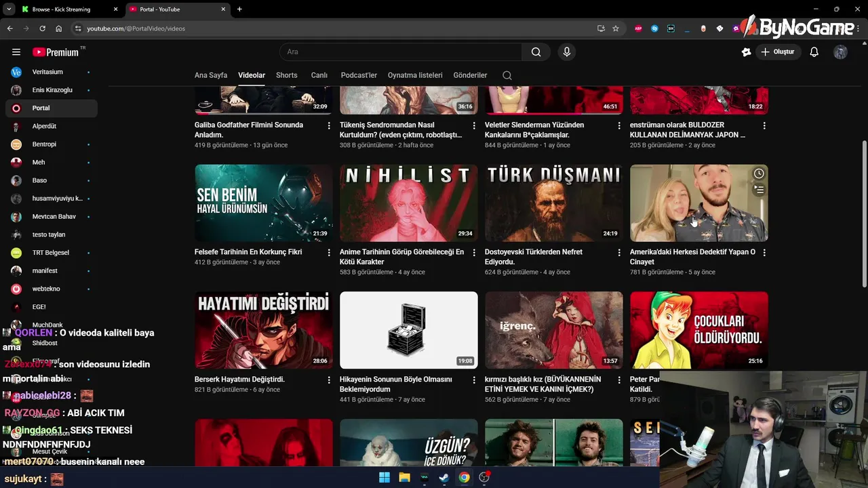Click the search magnifier button
This screenshot has width=868, height=488.
(536, 52)
